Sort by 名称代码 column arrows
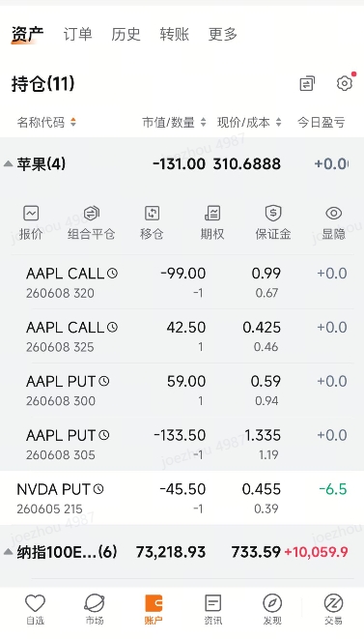This screenshot has height=639, width=364. pos(73,122)
